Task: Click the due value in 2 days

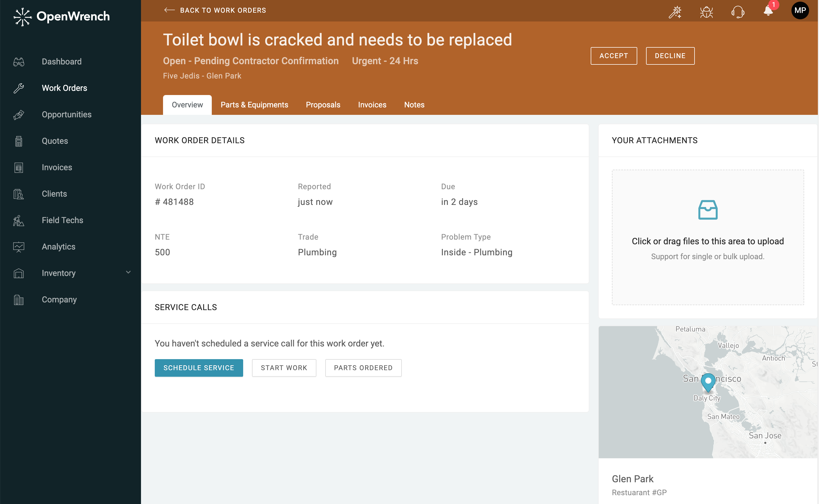Action: [x=459, y=202]
